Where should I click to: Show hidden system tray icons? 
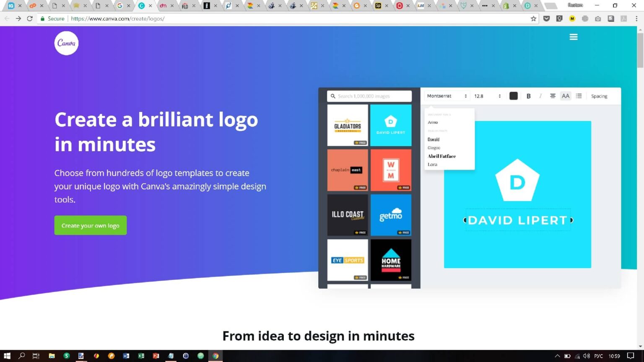(557, 356)
